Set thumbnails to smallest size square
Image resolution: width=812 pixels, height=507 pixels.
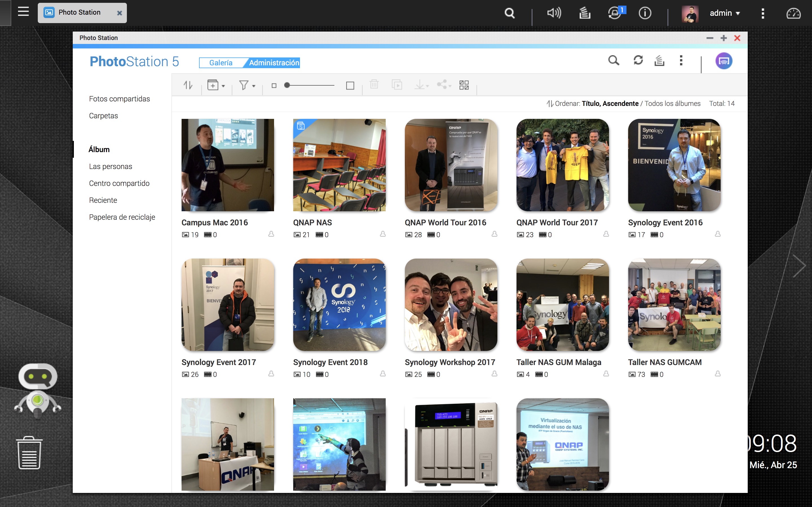click(x=274, y=86)
